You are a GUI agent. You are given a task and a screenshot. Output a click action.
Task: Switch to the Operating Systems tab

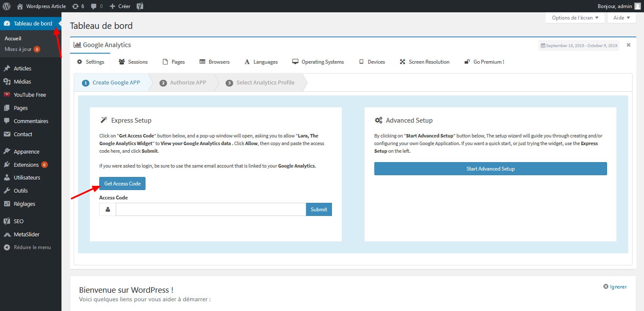pos(318,62)
